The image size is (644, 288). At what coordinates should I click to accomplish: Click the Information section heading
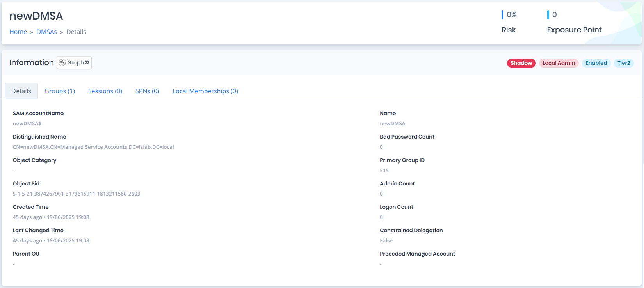tap(32, 62)
